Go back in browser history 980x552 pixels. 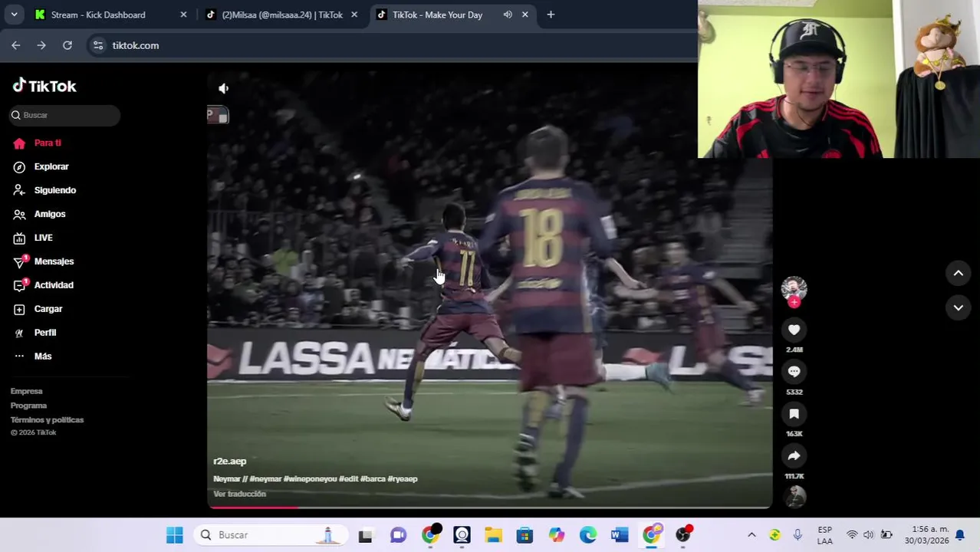[15, 45]
